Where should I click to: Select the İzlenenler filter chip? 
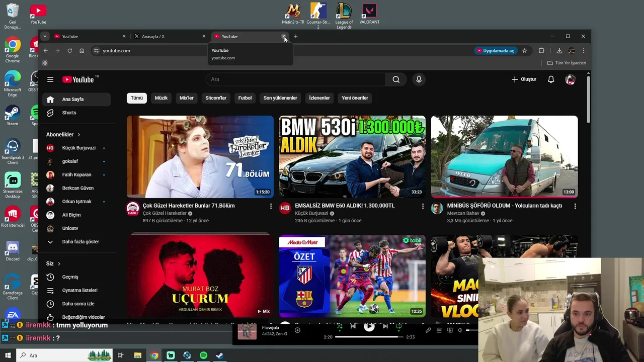(x=319, y=98)
